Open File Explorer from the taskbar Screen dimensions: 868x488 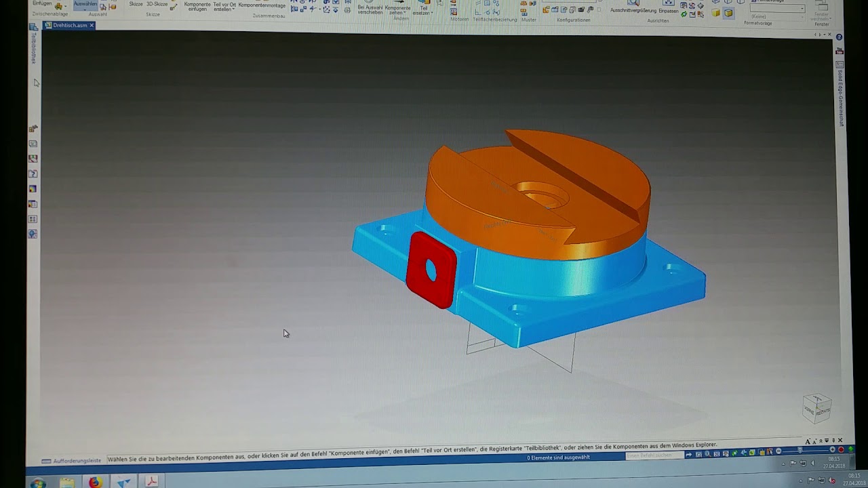[x=66, y=483]
